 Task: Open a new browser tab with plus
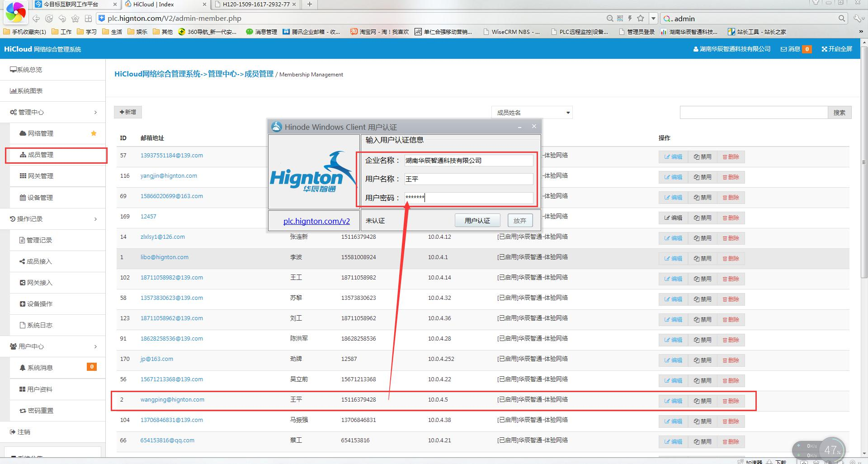[310, 5]
